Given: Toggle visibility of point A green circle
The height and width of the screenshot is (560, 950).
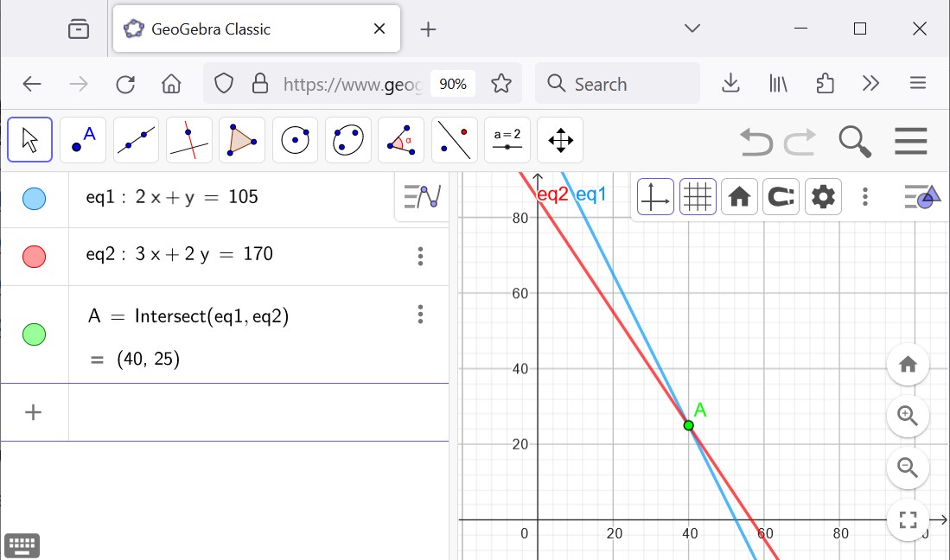Looking at the screenshot, I should tap(34, 334).
